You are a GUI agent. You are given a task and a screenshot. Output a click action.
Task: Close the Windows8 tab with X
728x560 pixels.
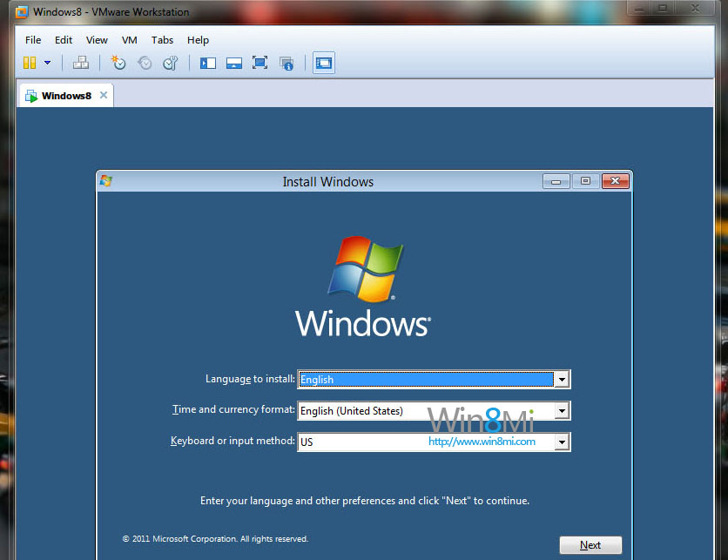(x=104, y=96)
